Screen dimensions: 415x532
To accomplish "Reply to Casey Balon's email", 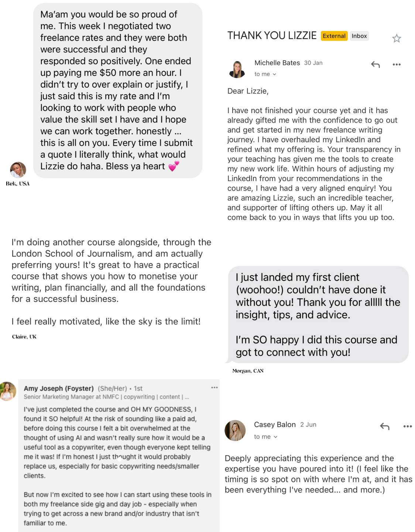I will (385, 426).
